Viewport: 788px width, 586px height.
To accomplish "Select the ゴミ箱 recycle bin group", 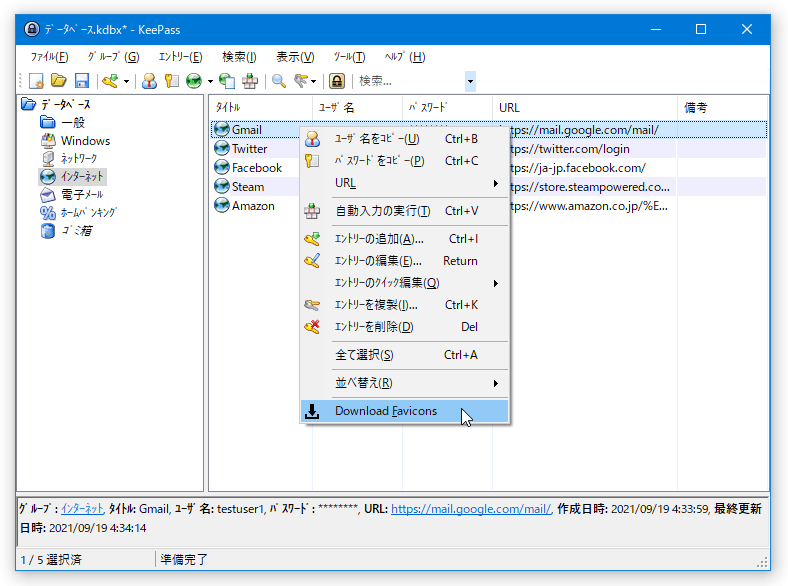I will pyautogui.click(x=77, y=231).
